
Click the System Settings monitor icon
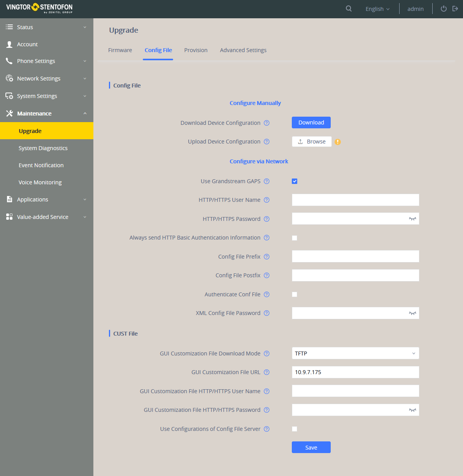coord(9,96)
